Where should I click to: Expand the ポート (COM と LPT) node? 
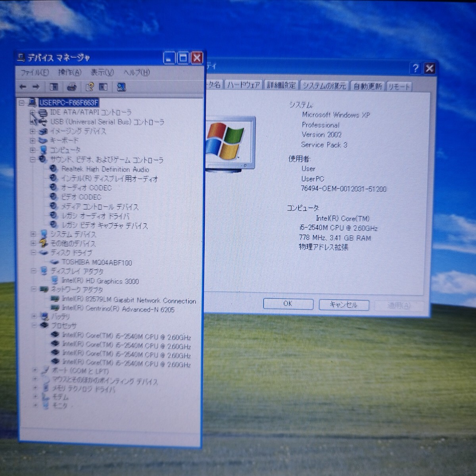pyautogui.click(x=35, y=370)
